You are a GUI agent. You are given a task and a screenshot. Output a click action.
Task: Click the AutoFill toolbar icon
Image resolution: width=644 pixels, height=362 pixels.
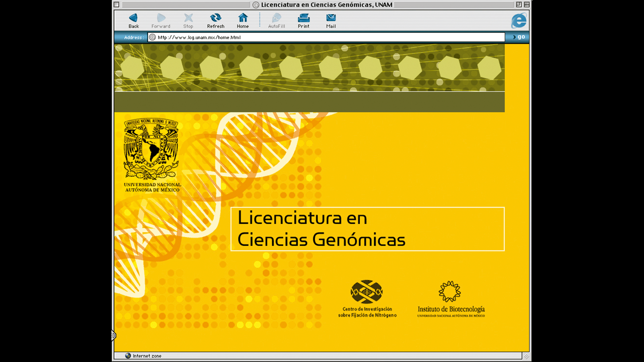point(277,21)
